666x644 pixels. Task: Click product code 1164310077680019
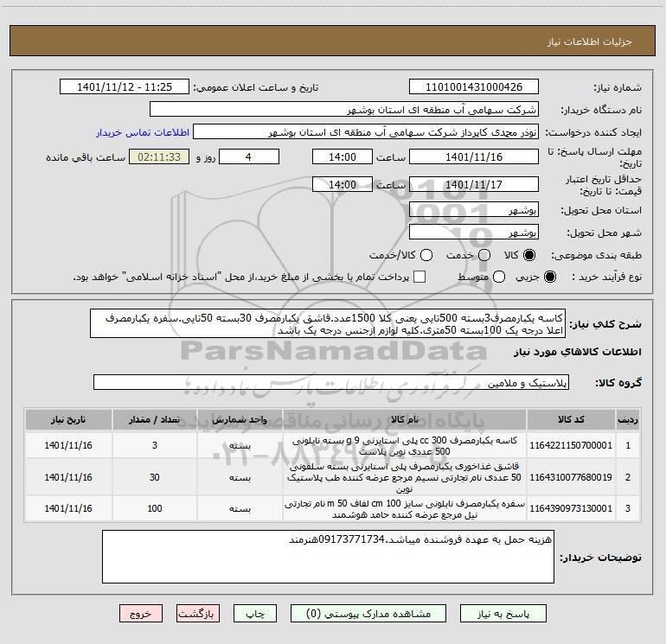[x=571, y=477]
